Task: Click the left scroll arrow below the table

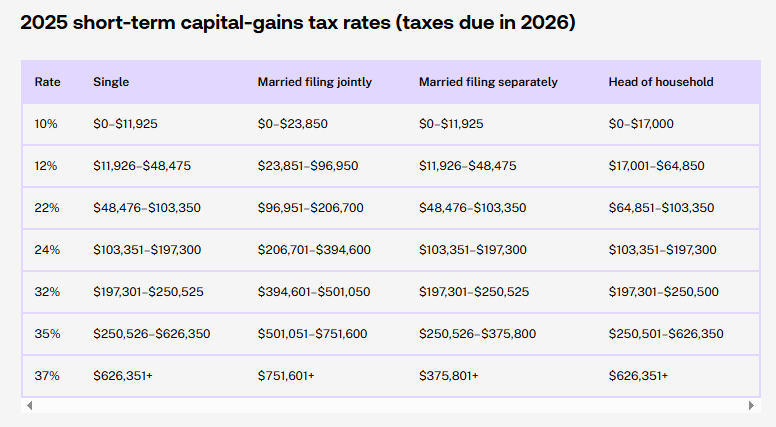Action: coord(29,405)
